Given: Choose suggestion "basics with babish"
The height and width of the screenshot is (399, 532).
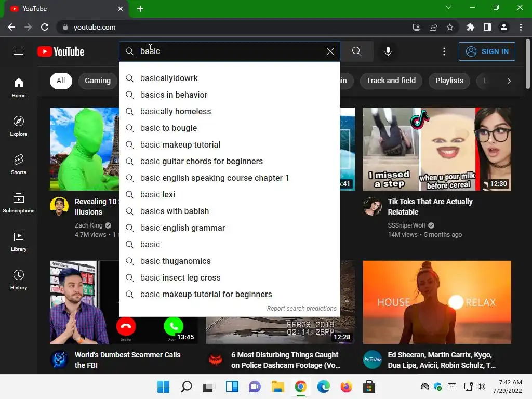Looking at the screenshot, I should pos(229,211).
